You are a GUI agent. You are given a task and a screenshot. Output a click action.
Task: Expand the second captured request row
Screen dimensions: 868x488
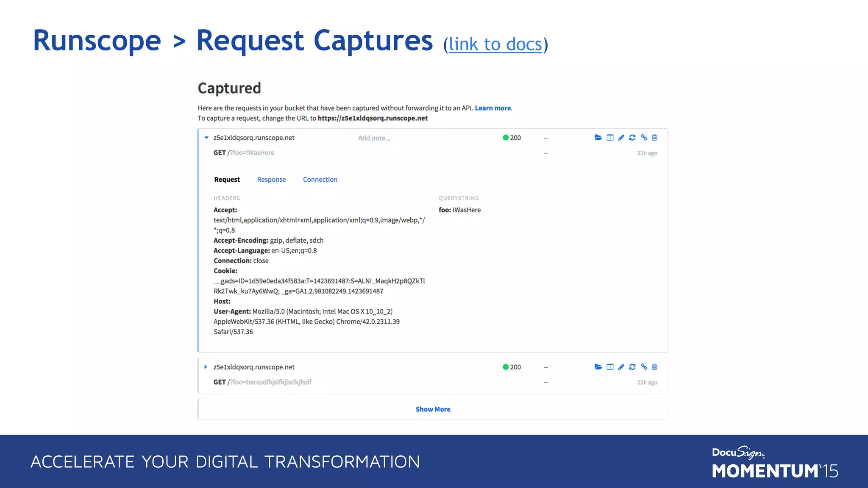point(206,367)
